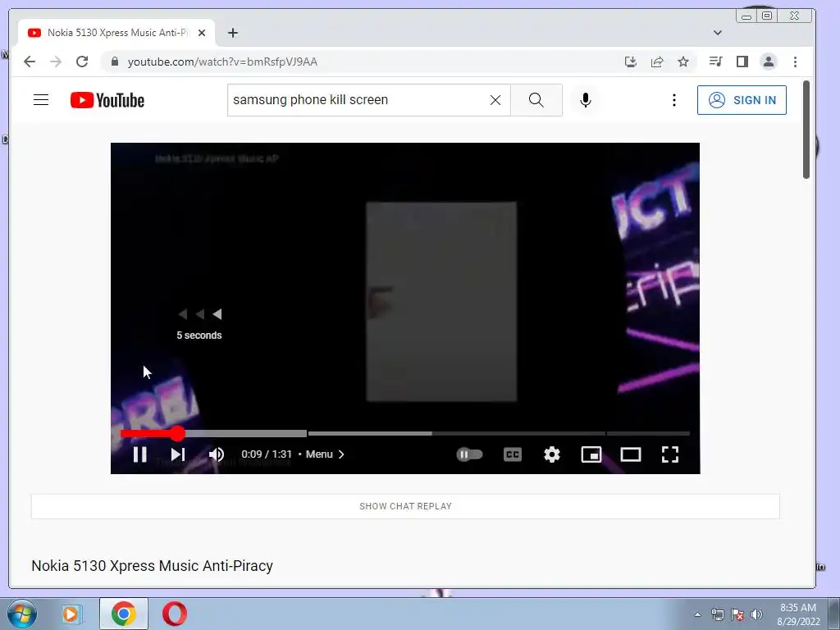This screenshot has width=840, height=630.
Task: View site information lock icon
Action: [x=115, y=62]
